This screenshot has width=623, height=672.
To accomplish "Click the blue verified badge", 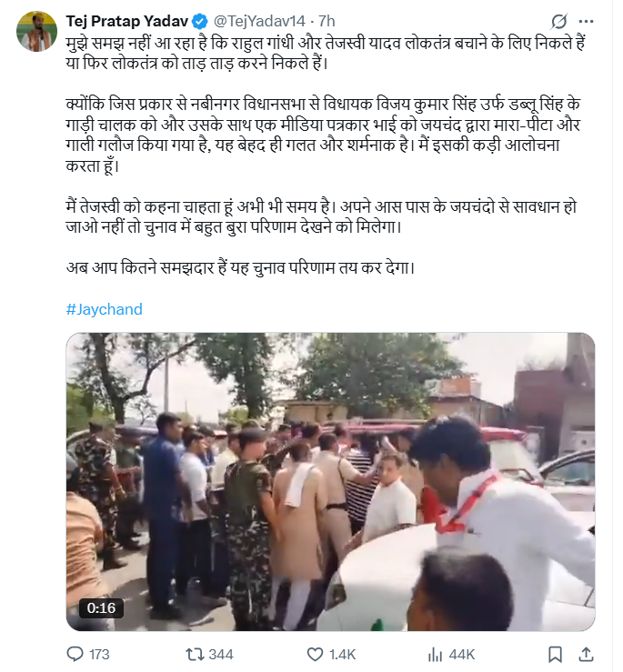I will click(x=200, y=21).
